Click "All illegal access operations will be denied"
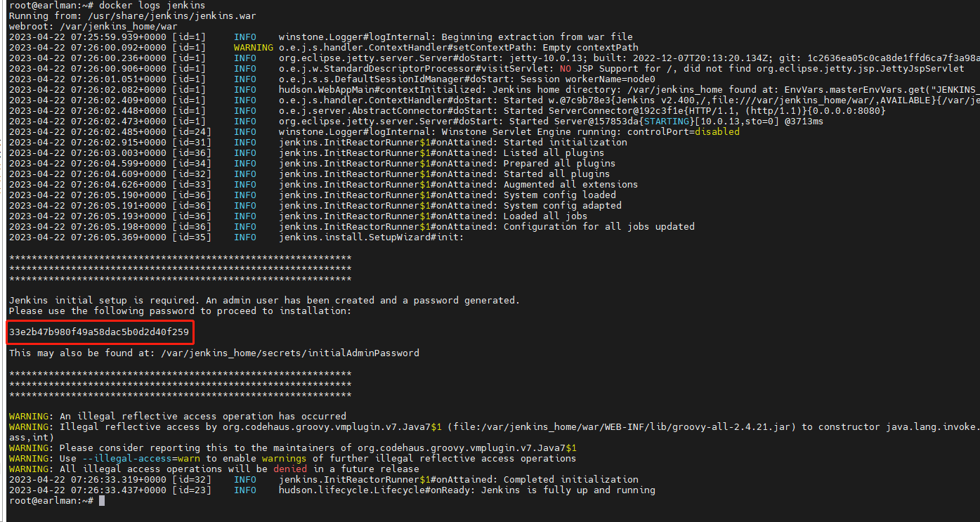 [x=239, y=469]
